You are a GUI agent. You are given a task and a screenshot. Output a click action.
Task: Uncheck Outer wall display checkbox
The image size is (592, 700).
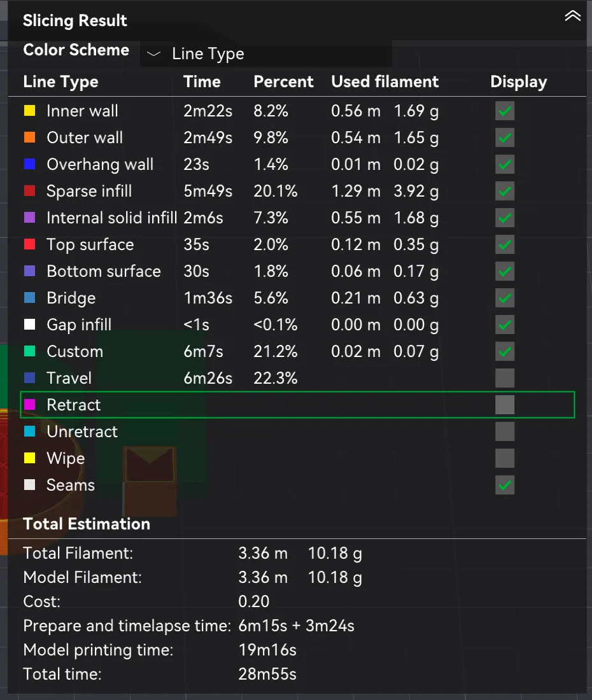pyautogui.click(x=505, y=137)
